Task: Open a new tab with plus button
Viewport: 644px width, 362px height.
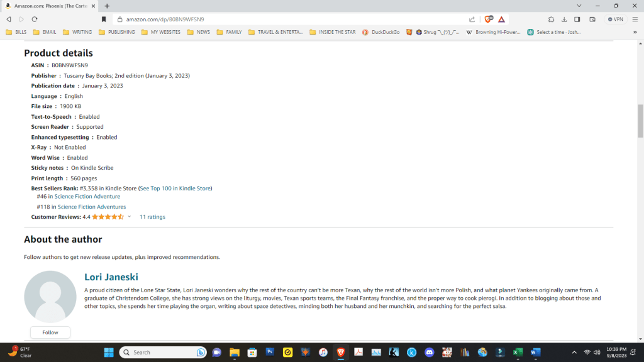Action: coord(107,6)
